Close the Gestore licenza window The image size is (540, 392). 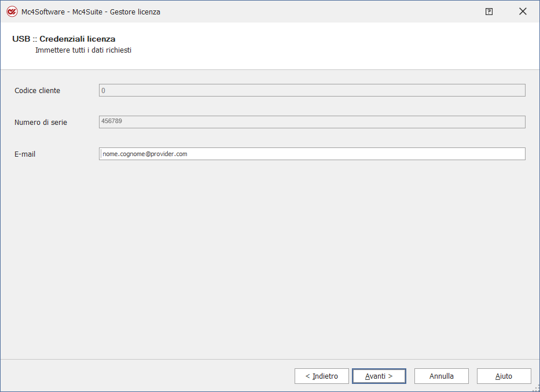coord(523,12)
